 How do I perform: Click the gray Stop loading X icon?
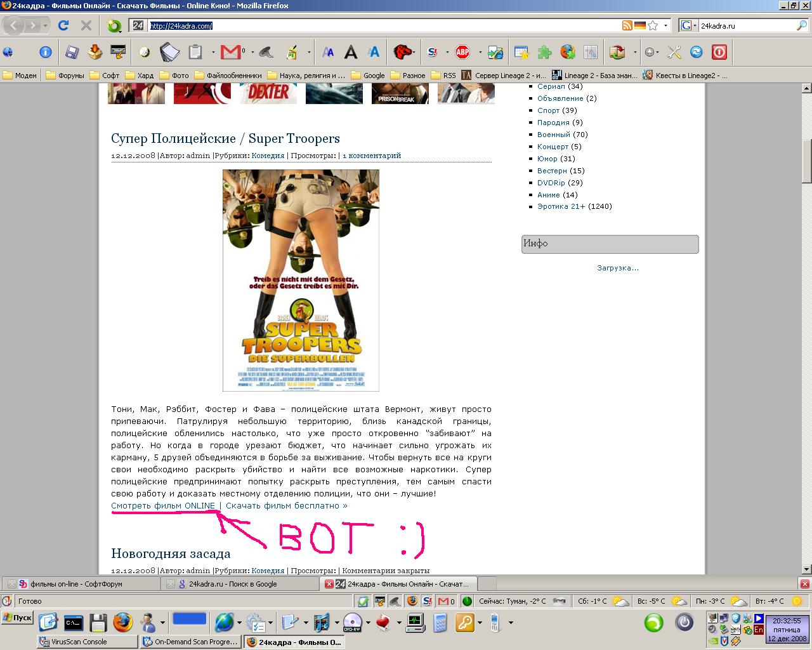pyautogui.click(x=86, y=25)
